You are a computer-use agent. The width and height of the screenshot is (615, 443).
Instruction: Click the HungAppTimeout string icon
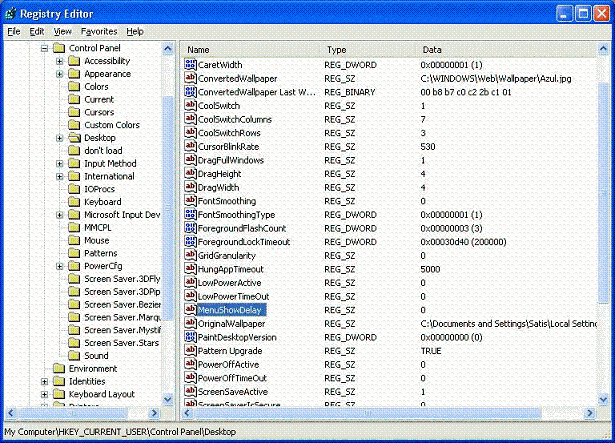coord(190,269)
